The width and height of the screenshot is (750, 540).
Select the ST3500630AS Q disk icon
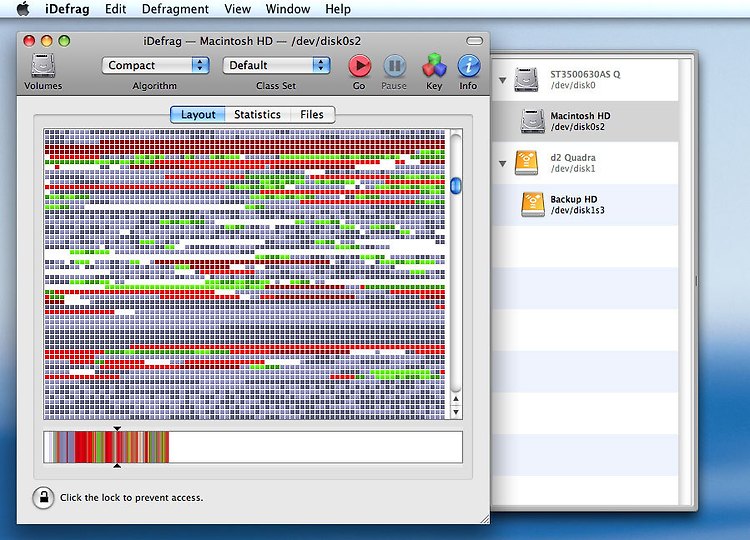coord(527,79)
